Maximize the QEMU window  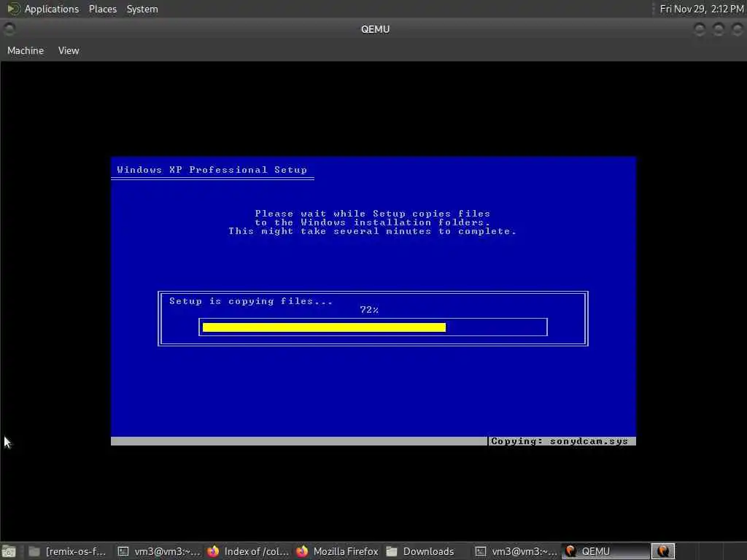[x=719, y=29]
